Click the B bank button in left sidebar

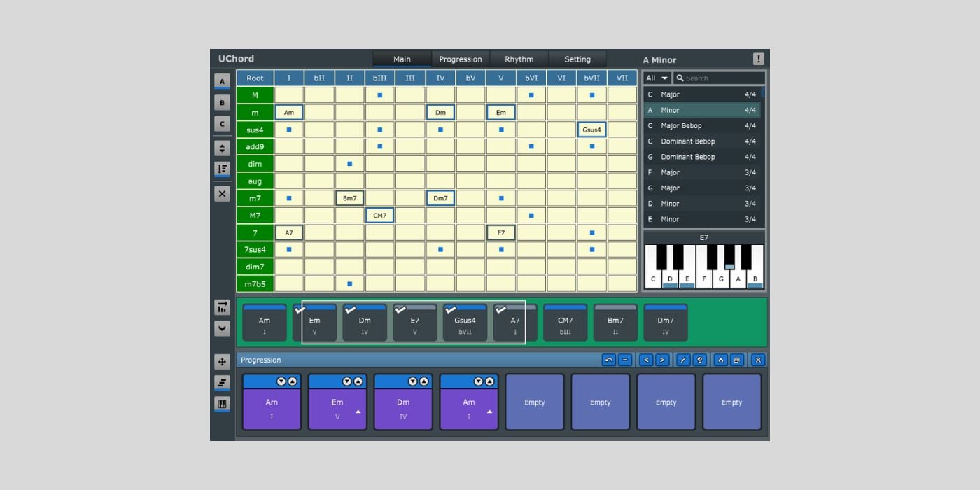[x=222, y=103]
